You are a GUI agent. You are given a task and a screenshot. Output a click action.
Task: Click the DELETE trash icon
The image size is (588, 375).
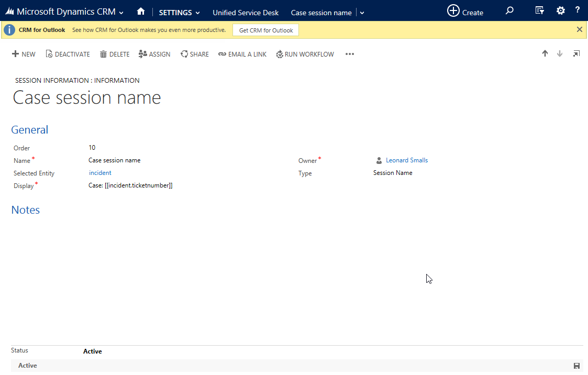click(103, 54)
